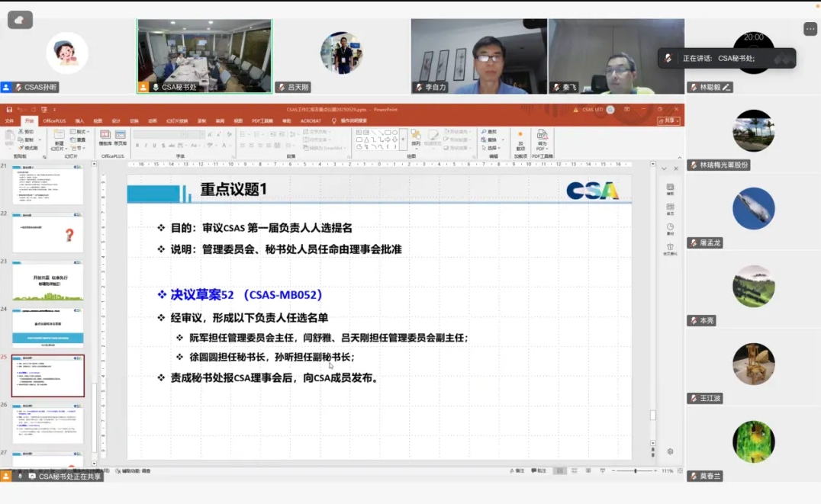
Task: Click the 李自力 participant video tile
Action: pos(479,56)
